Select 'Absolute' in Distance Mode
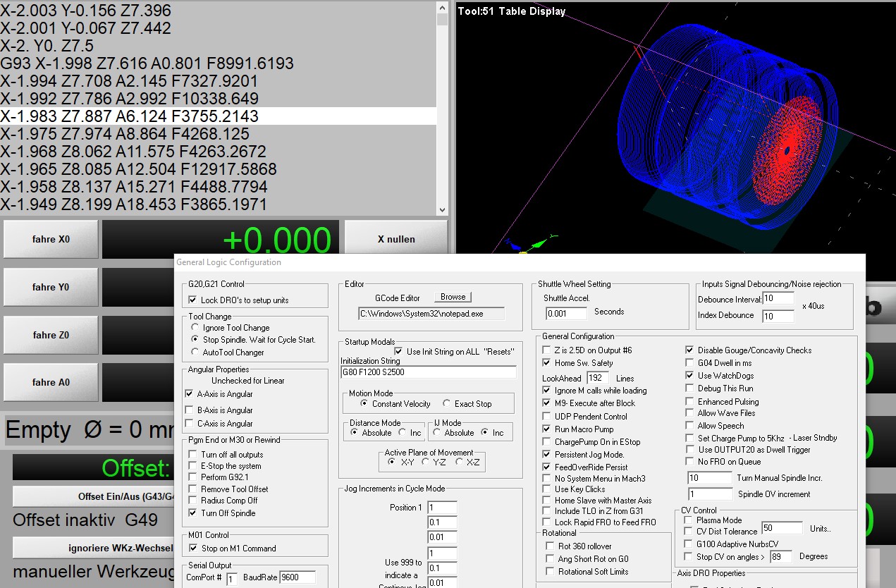Viewport: 896px width, 588px height. (x=355, y=432)
